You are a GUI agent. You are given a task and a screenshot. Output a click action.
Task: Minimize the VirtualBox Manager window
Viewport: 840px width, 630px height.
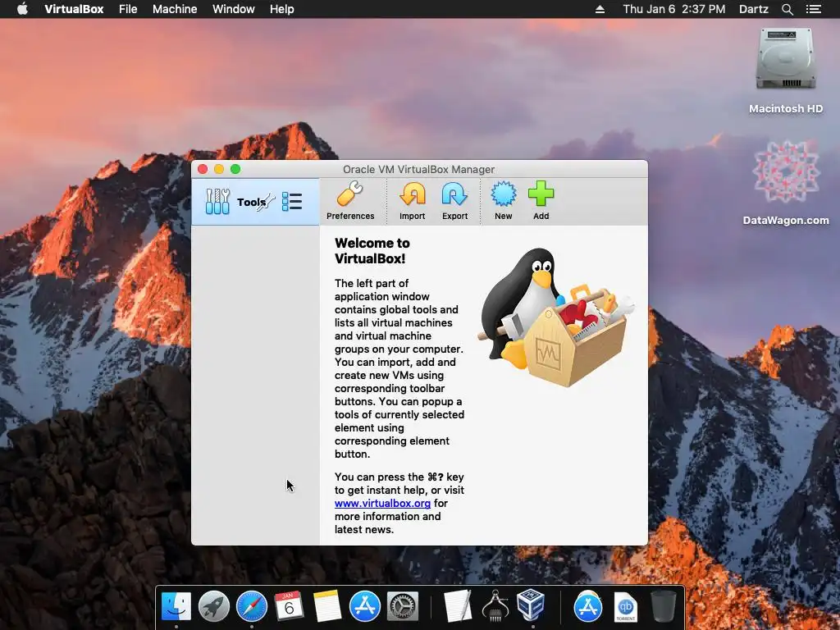tap(219, 169)
